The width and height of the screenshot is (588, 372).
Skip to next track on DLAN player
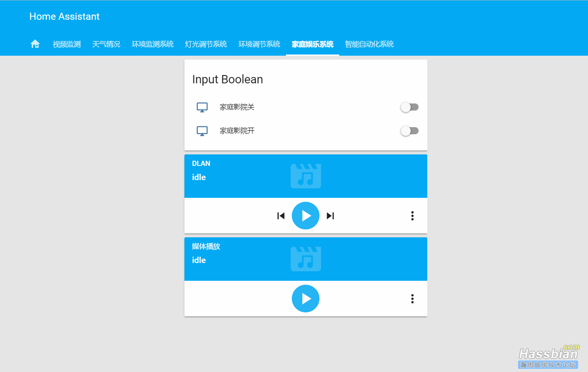tap(330, 216)
